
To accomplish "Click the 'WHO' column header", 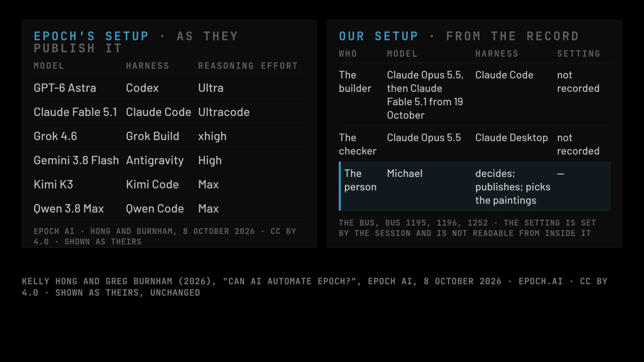I will click(348, 54).
